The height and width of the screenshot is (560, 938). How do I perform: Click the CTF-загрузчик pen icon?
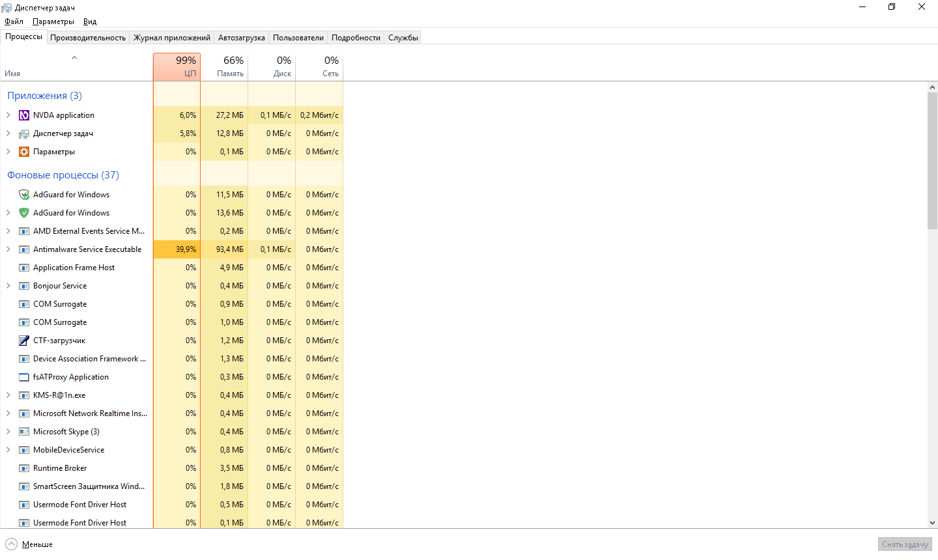pos(24,341)
